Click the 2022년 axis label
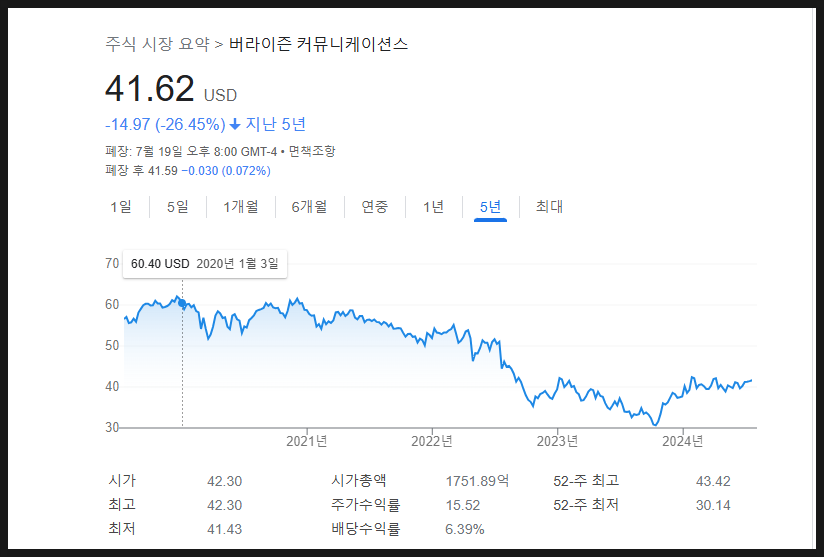824x557 pixels. coord(432,441)
